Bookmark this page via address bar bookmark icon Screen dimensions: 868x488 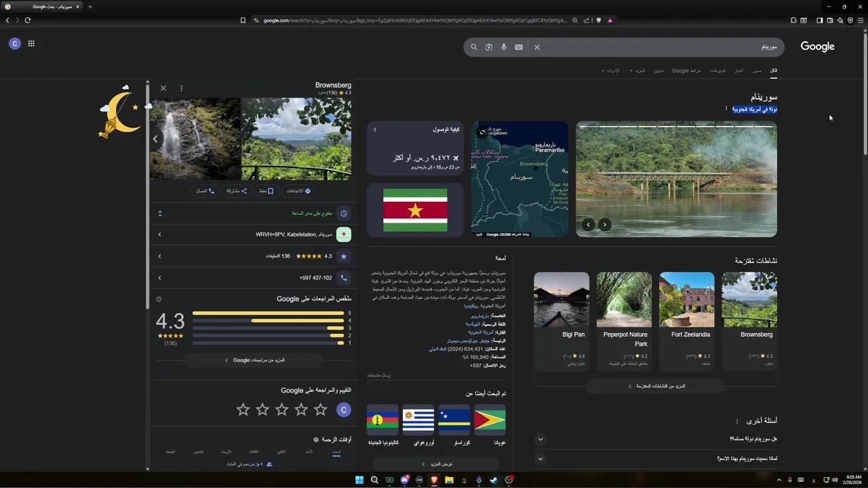coord(243,20)
